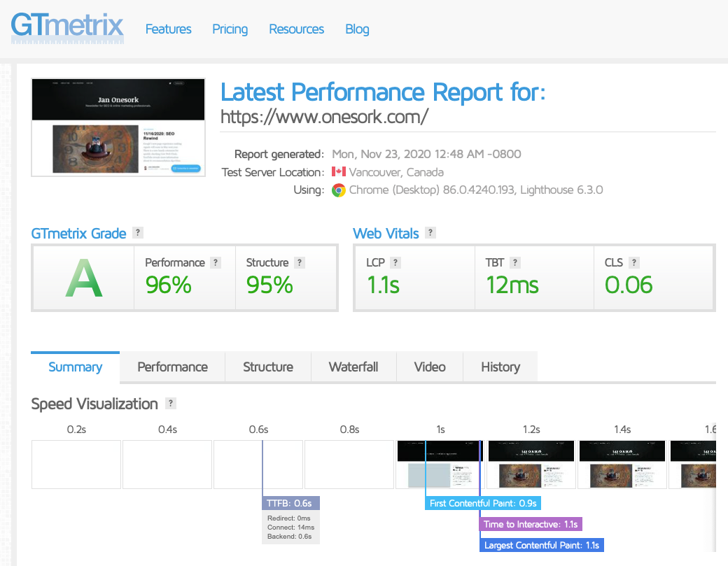This screenshot has height=566, width=728.
Task: Open the History tab
Action: pyautogui.click(x=500, y=367)
